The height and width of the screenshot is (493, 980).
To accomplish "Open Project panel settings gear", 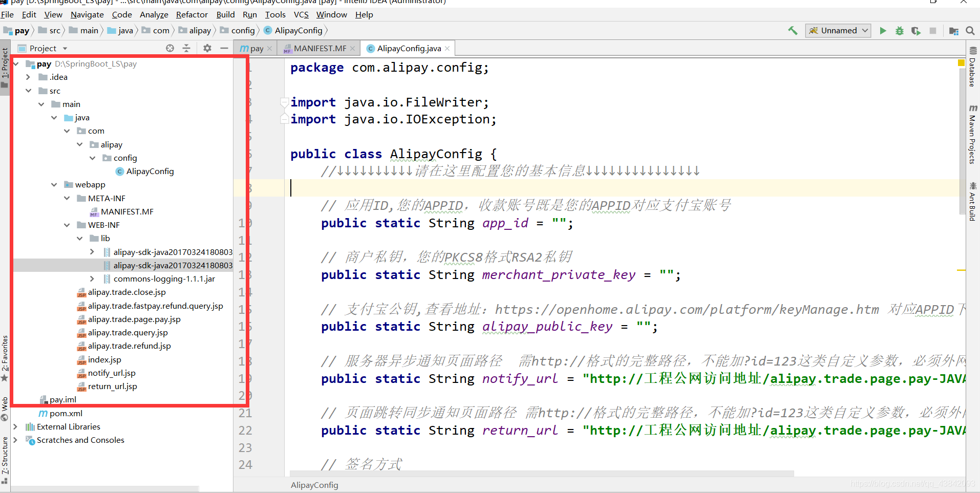I will pos(207,48).
